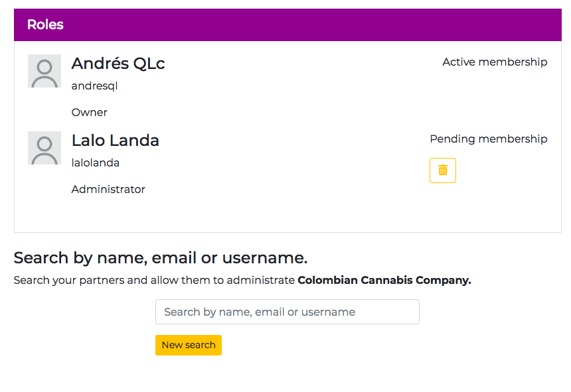Click the lalolanda username text
Image resolution: width=571 pixels, height=392 pixels.
click(96, 163)
